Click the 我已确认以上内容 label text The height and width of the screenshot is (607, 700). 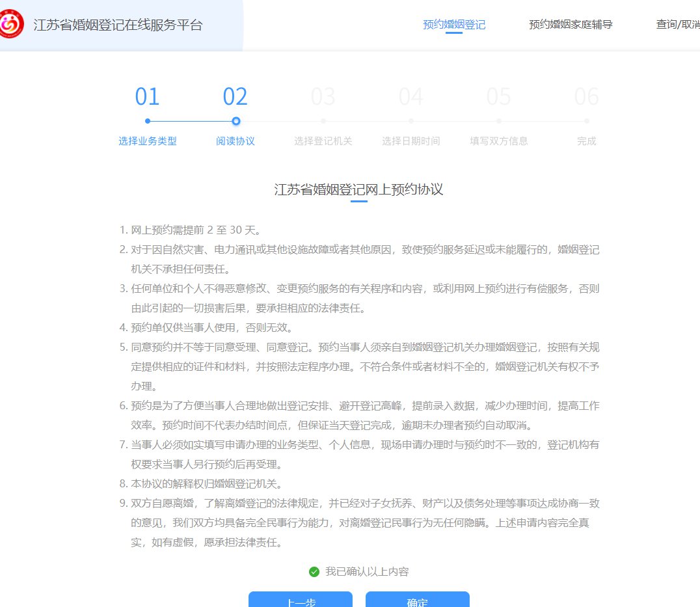[367, 572]
